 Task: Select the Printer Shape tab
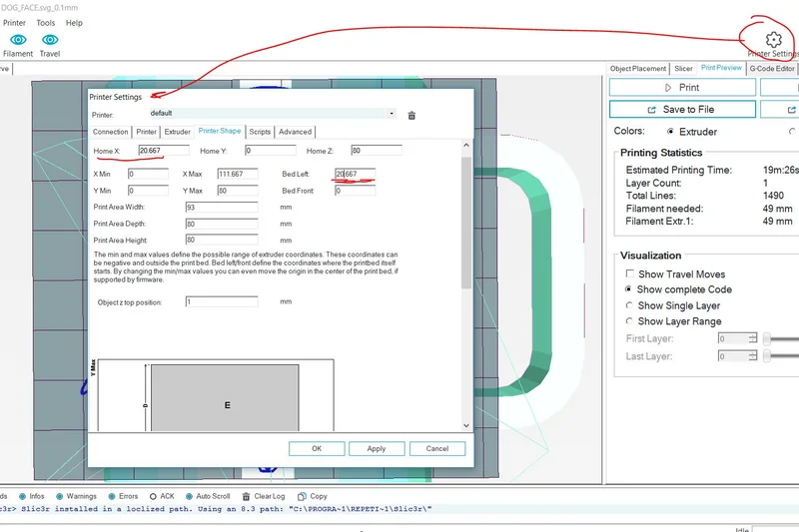click(220, 131)
